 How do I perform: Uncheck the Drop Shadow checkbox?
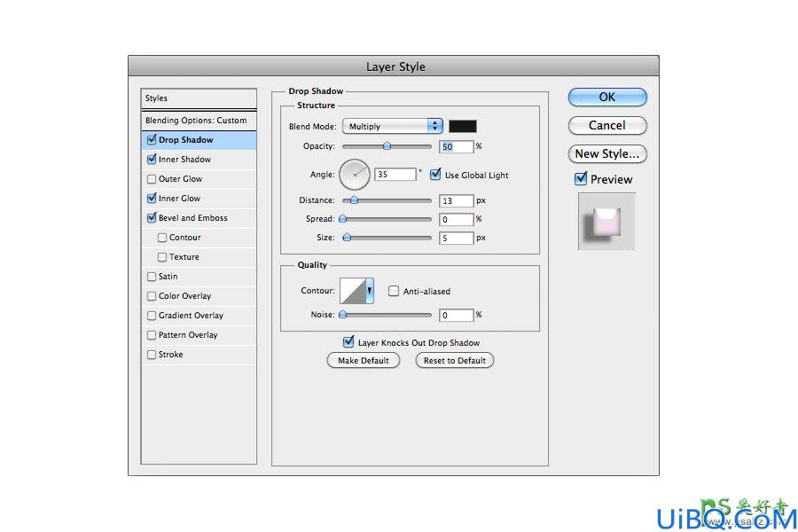tap(152, 139)
